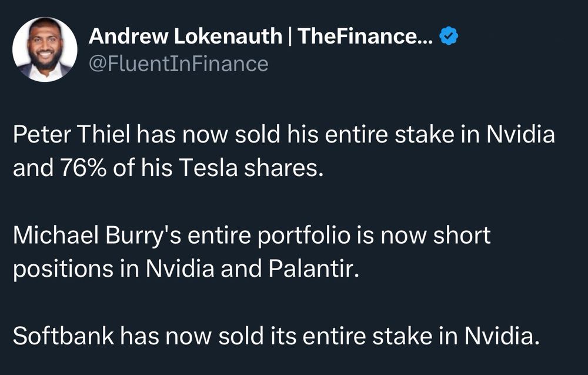Select the checkmark inside the verified badge

coord(449,35)
